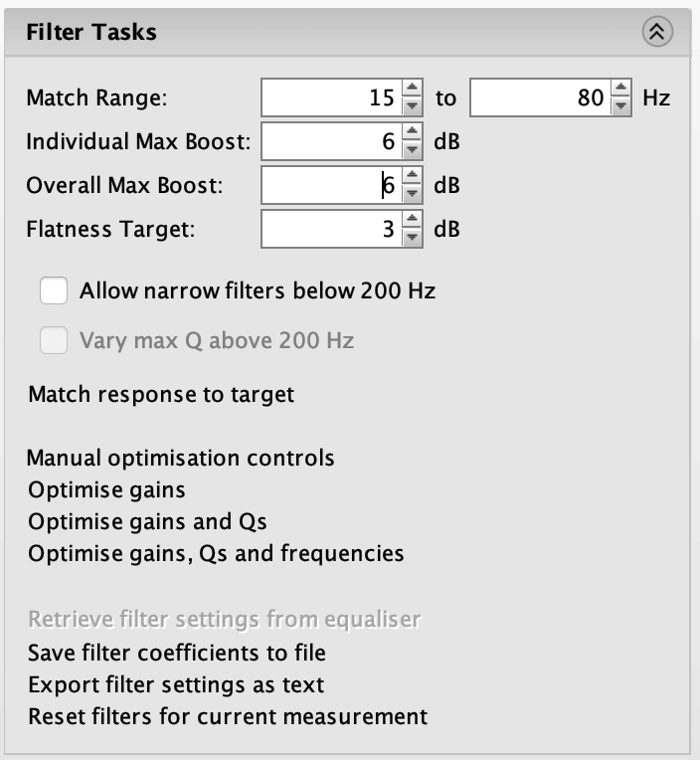Run Optimise gains
This screenshot has height=760, width=700.
(x=106, y=489)
